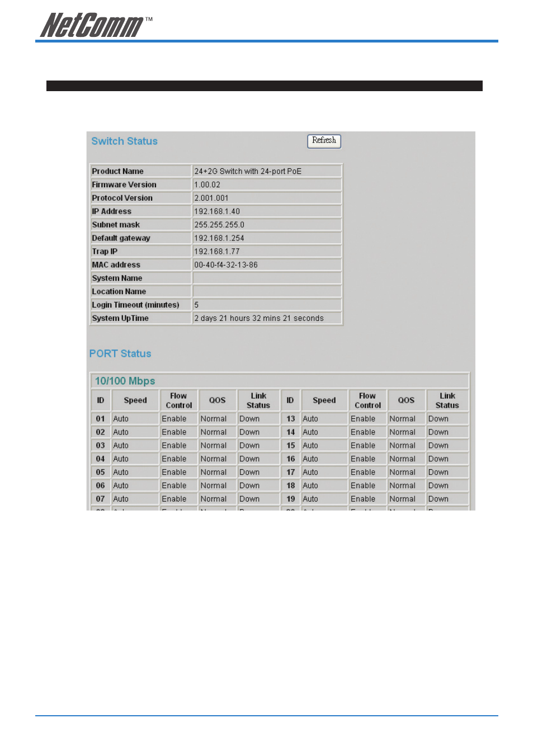The height and width of the screenshot is (756, 533).
Task: Click the Protocol Version label
Action: click(x=122, y=198)
